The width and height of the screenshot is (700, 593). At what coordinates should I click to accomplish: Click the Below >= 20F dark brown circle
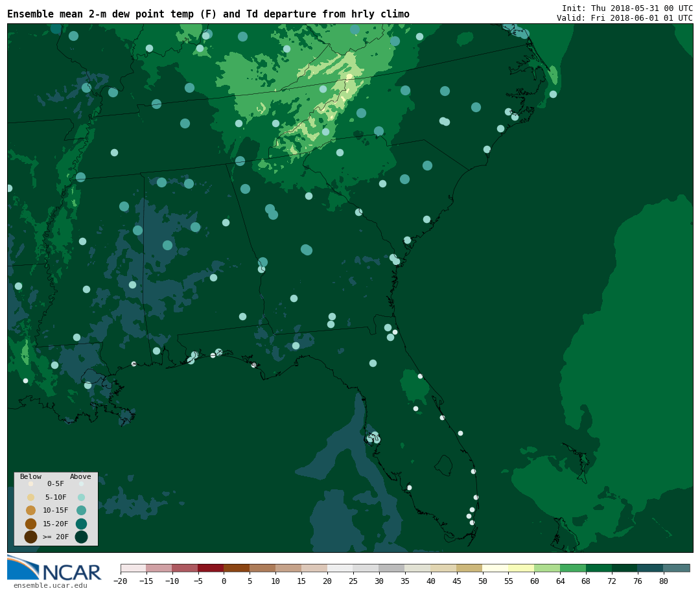[x=31, y=537]
